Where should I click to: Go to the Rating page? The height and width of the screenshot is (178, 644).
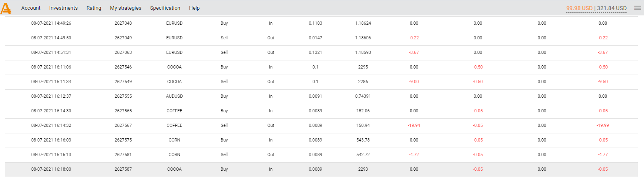point(94,8)
